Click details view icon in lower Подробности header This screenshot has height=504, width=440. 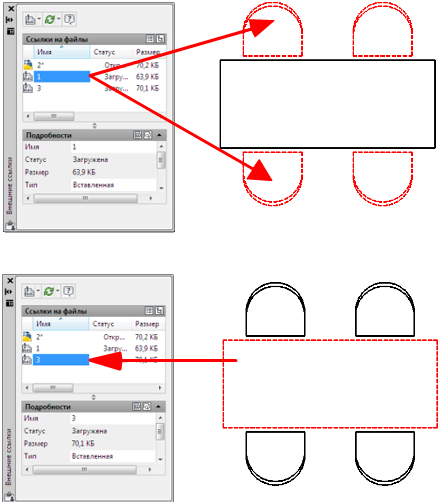137,406
